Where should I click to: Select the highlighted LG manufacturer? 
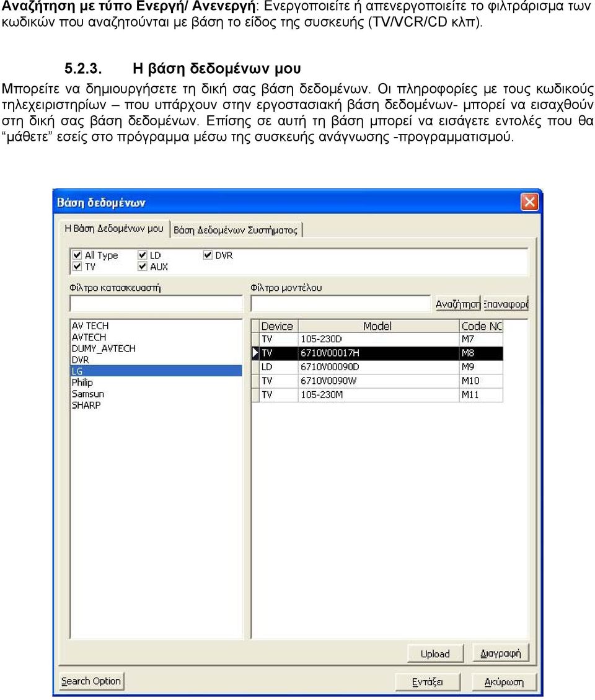point(156,371)
